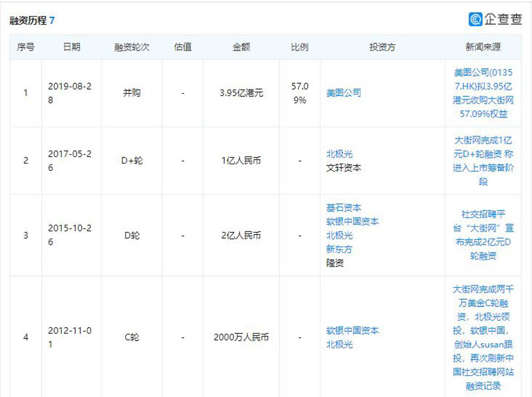The width and height of the screenshot is (532, 397).
Task: Click the 日期 column header
Action: (x=72, y=47)
